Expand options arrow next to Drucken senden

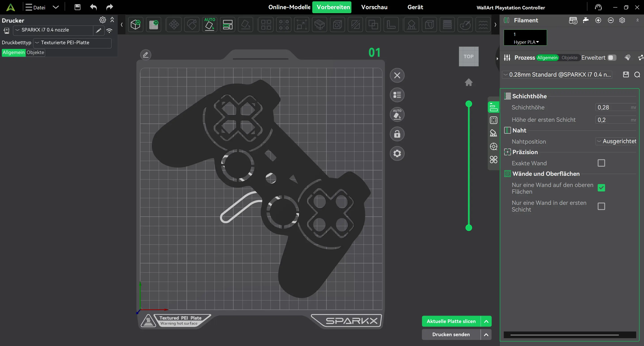tap(486, 335)
